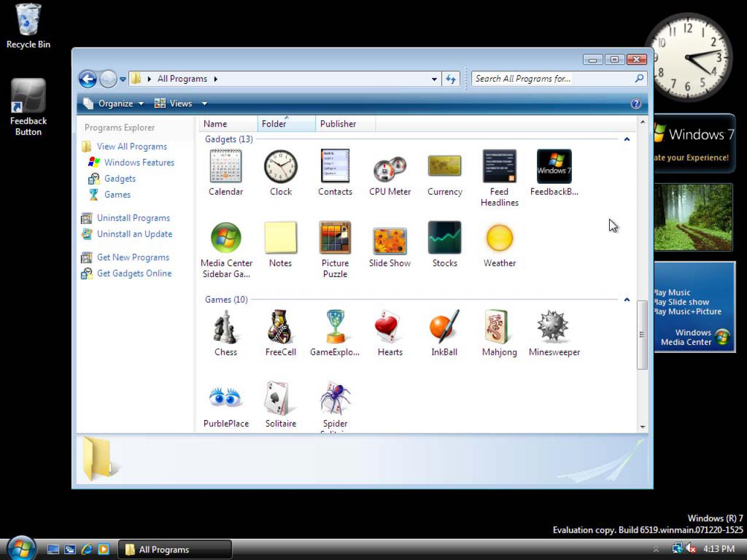747x560 pixels.
Task: Click the search magnifier icon
Action: click(x=640, y=78)
